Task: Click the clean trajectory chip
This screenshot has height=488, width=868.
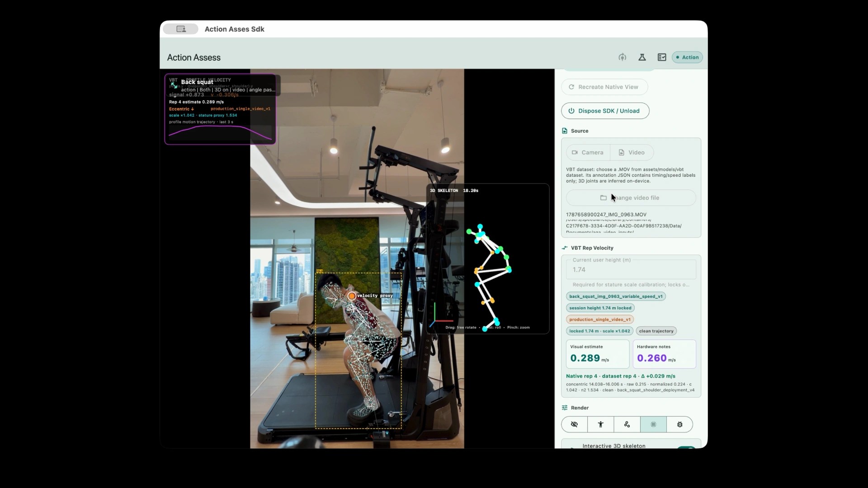Action: [x=656, y=331]
